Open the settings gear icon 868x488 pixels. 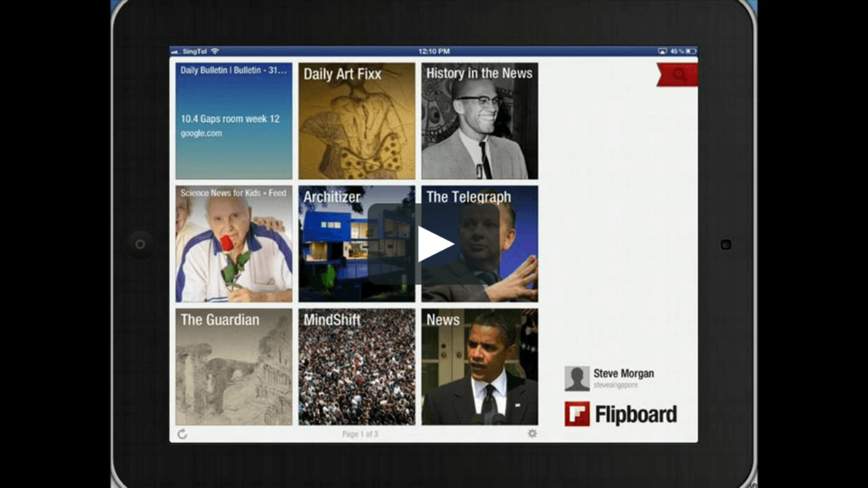click(x=532, y=433)
